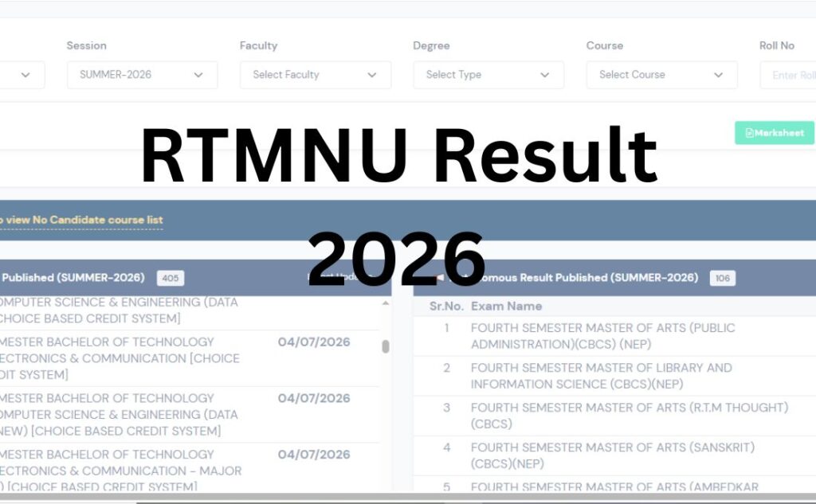Click the first 04/07/2026 date for Electronics & Communication [Choice
Image resolution: width=816 pixels, height=504 pixels.
pos(314,342)
